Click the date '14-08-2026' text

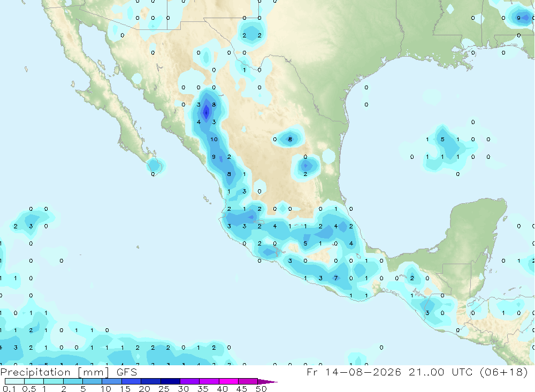[x=363, y=372]
